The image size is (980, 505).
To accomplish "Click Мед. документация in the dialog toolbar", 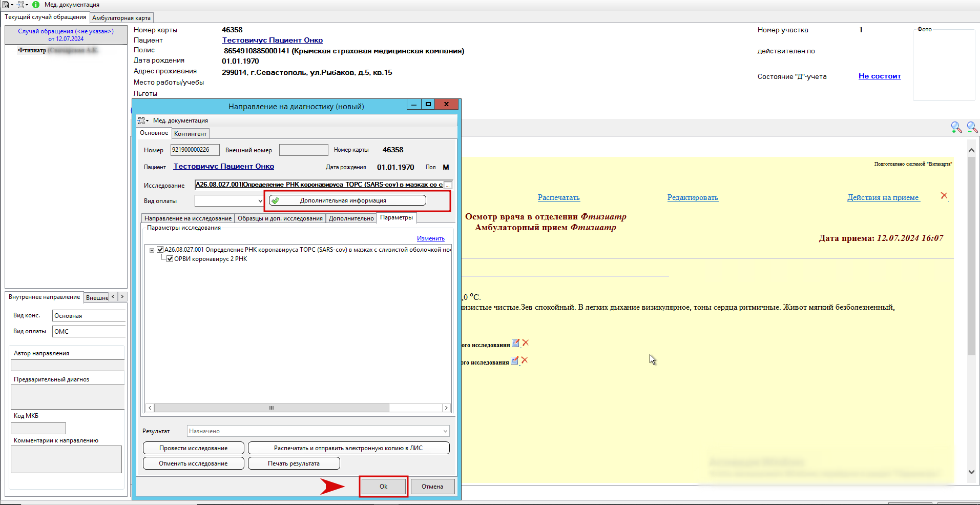I will coord(180,120).
